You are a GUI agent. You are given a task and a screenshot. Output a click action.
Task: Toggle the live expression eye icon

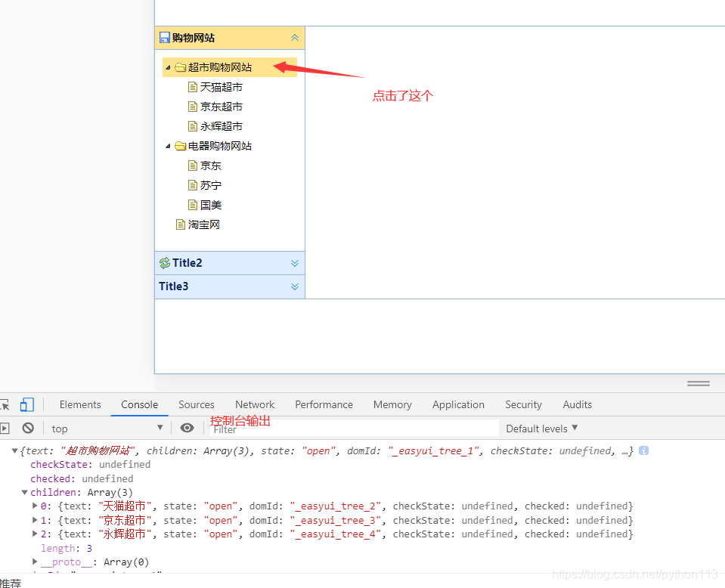point(187,428)
